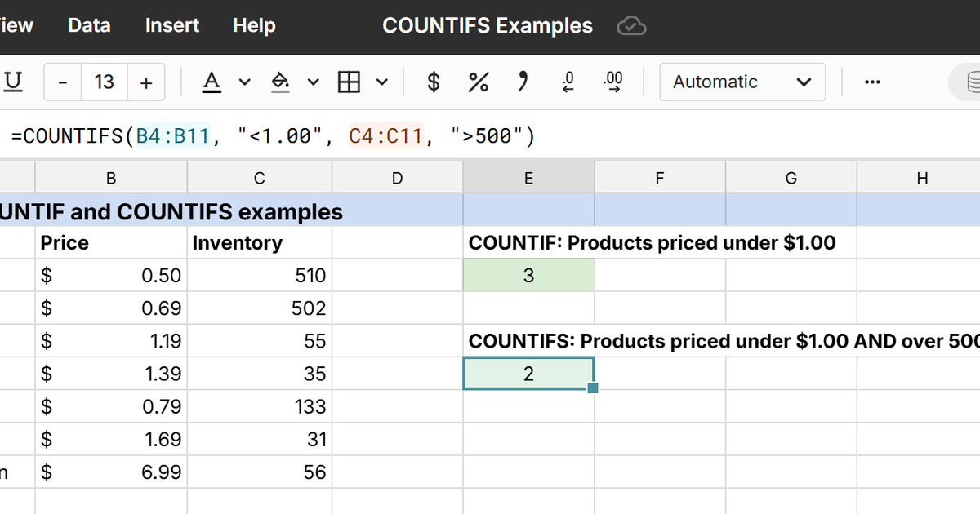Edit the font size field showing 13
Screen dimensions: 980x514
[104, 82]
